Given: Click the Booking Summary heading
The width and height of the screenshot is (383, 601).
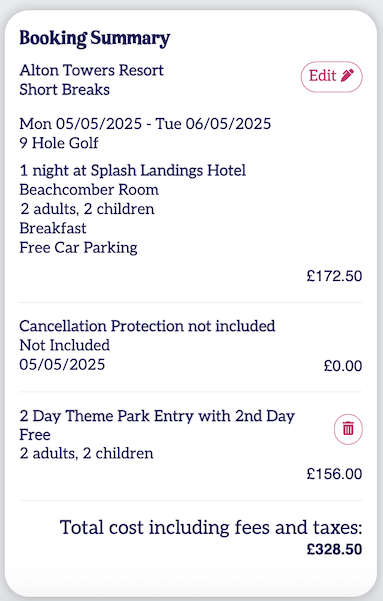Looking at the screenshot, I should 95,38.
